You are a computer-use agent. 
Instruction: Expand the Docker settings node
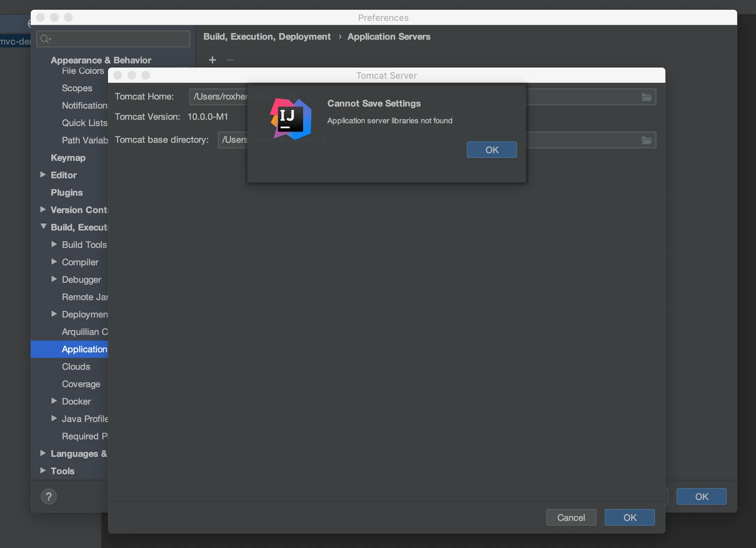pos(54,401)
